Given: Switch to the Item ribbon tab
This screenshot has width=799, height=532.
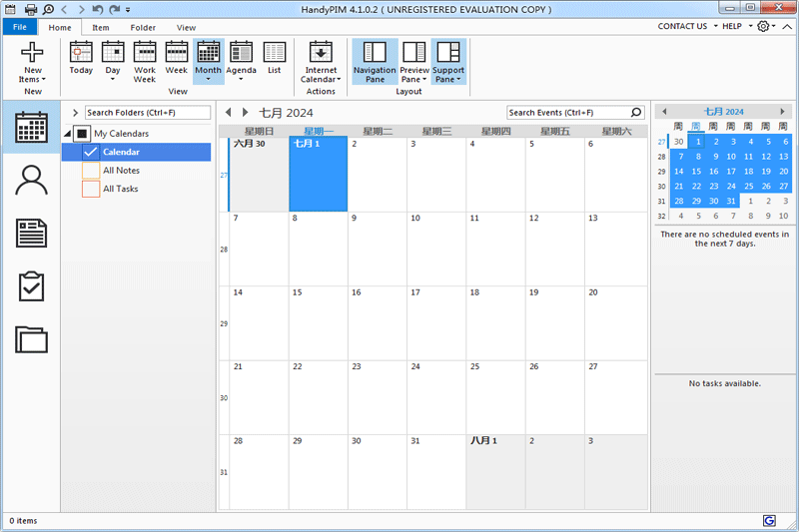Looking at the screenshot, I should (101, 28).
